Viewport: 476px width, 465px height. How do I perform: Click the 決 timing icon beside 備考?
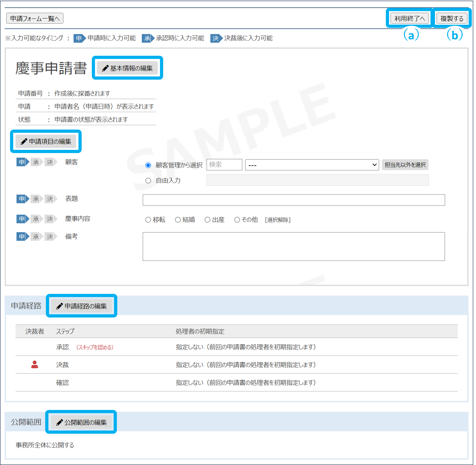50,237
